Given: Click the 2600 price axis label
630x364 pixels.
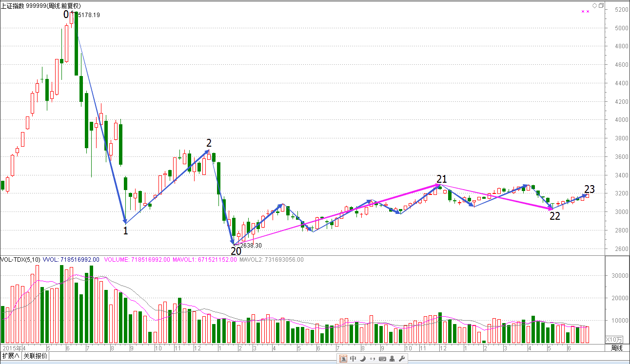Looking at the screenshot, I should tap(621, 249).
